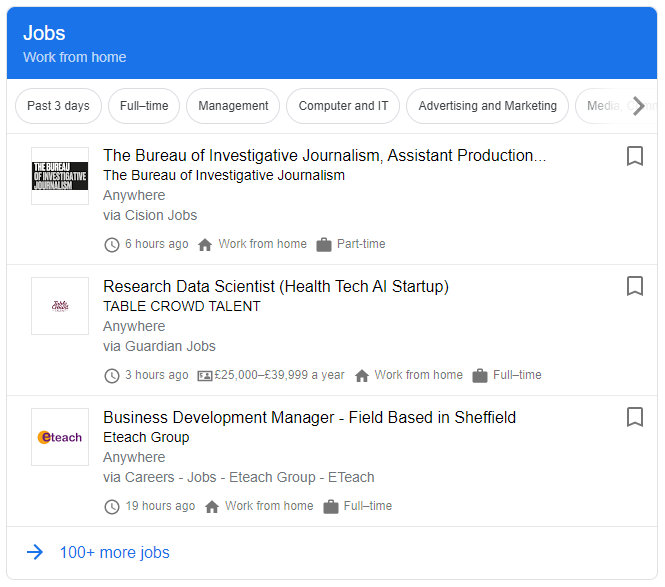Filter jobs by Computer and IT
Image resolution: width=665 pixels, height=587 pixels.
click(x=343, y=106)
